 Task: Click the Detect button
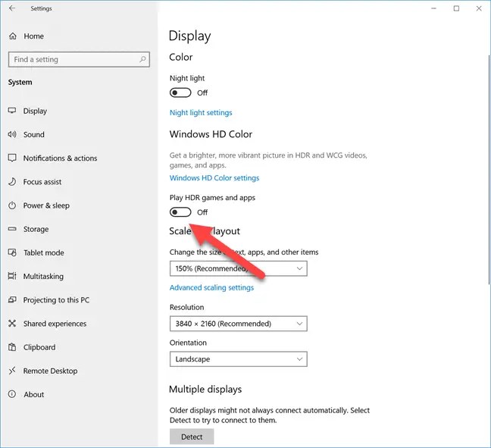pyautogui.click(x=192, y=437)
